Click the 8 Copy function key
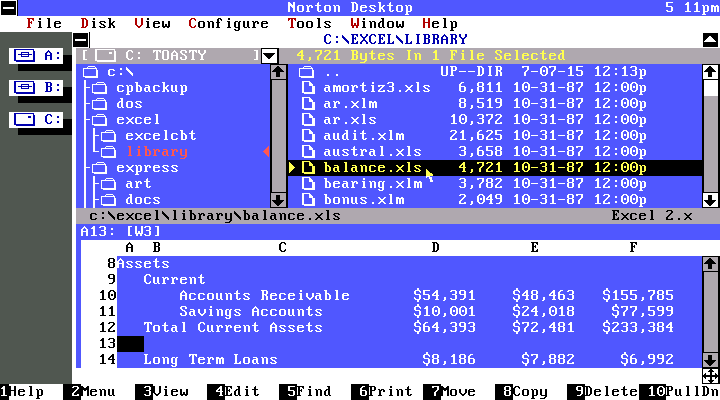Viewport: 720px width, 400px height. 522,392
